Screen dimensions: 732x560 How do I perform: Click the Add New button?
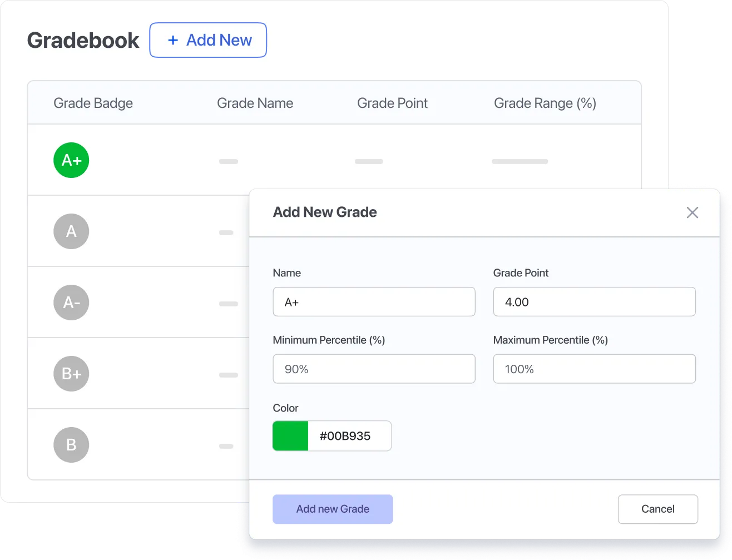[208, 40]
